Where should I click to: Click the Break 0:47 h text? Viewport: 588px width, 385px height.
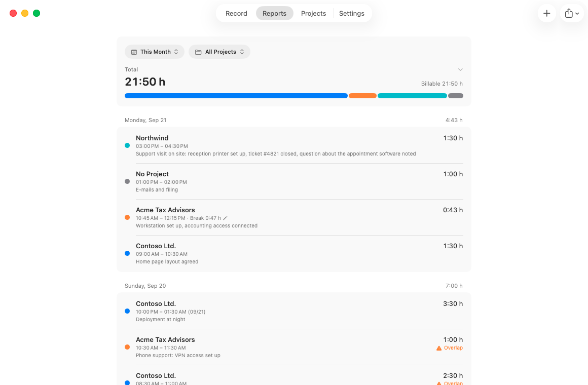[x=205, y=218]
